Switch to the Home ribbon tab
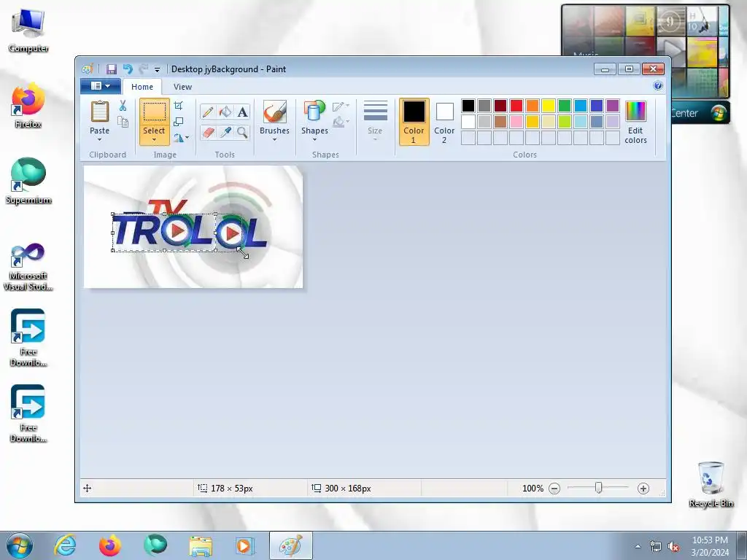This screenshot has width=747, height=560. point(142,87)
